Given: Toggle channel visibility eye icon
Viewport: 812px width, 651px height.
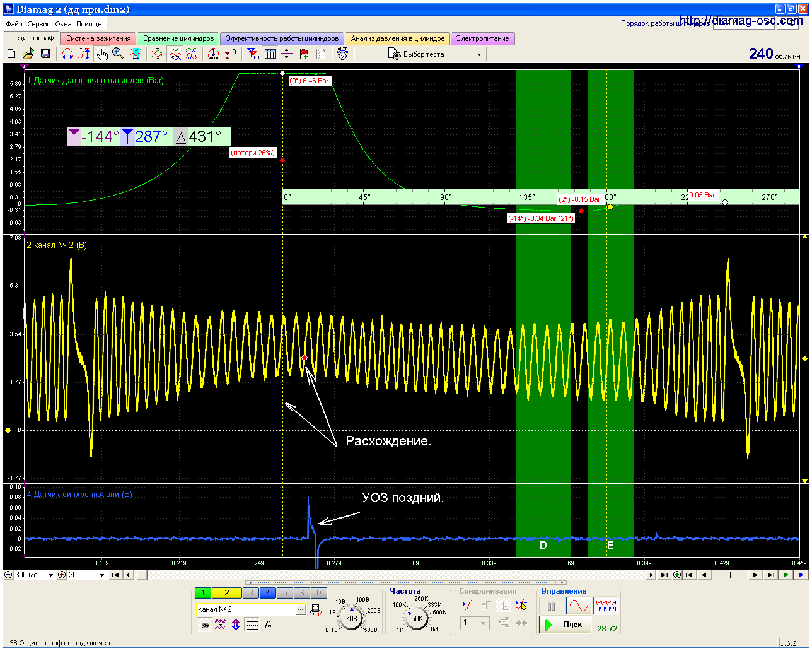Looking at the screenshot, I should pos(204,625).
